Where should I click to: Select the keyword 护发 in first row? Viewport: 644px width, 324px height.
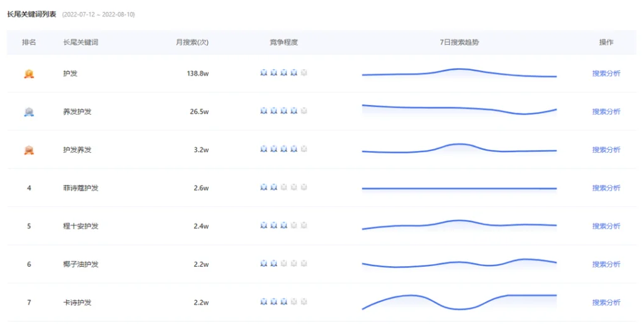click(70, 74)
